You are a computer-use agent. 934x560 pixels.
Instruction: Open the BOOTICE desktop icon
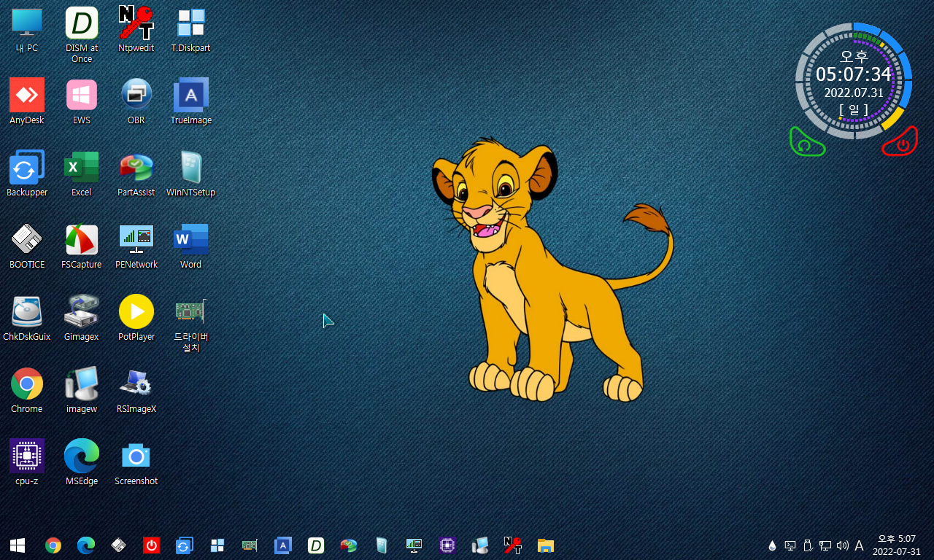click(27, 246)
